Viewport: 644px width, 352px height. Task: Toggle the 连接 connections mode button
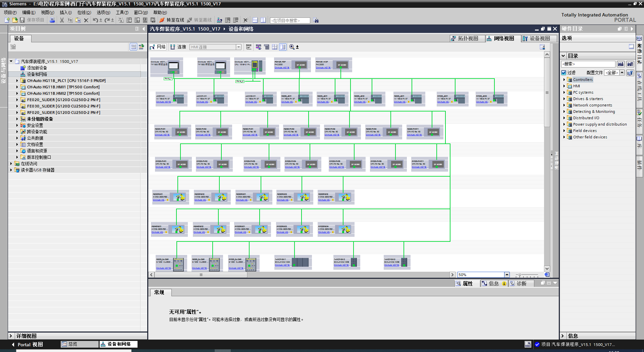(178, 47)
